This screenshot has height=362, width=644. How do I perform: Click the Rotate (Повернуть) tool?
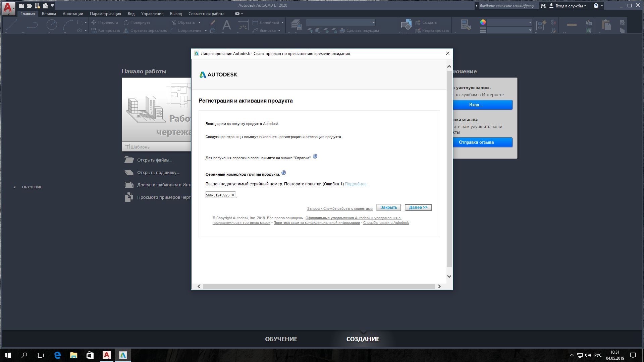tap(137, 22)
